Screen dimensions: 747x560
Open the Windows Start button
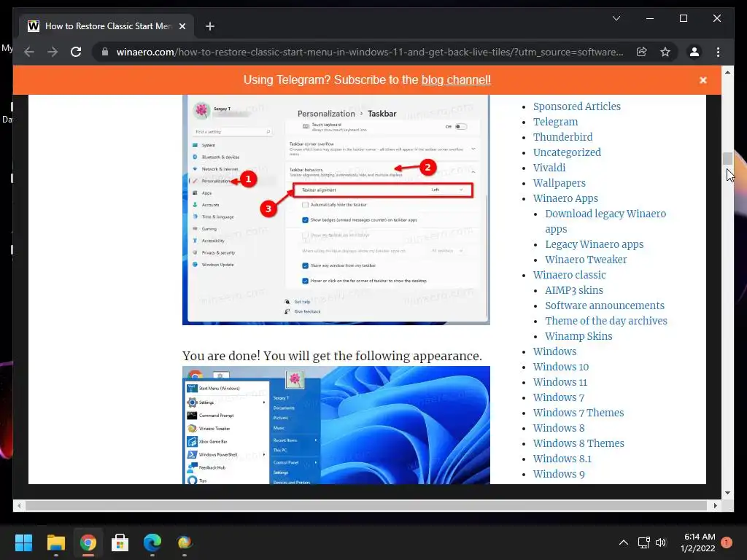click(x=23, y=542)
